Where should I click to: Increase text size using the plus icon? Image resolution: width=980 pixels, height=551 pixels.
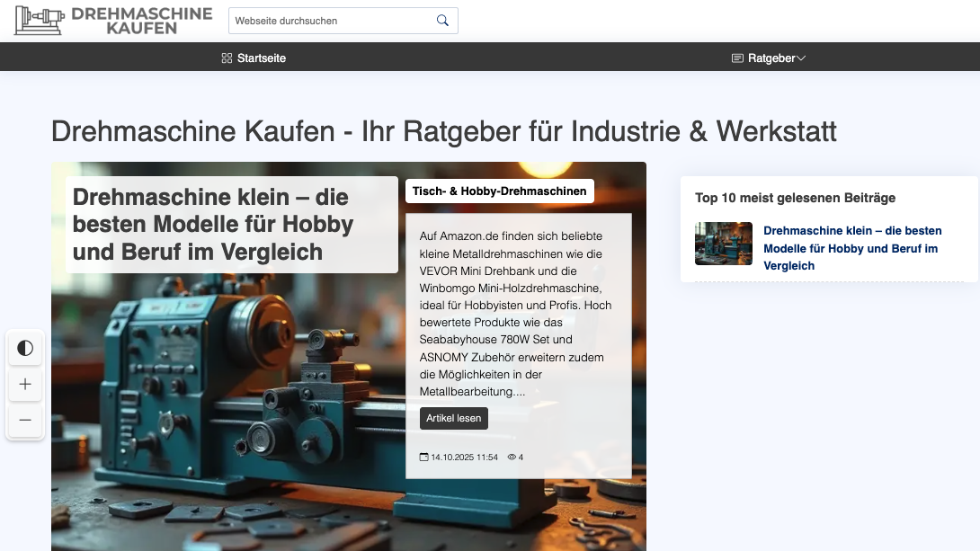[25, 385]
